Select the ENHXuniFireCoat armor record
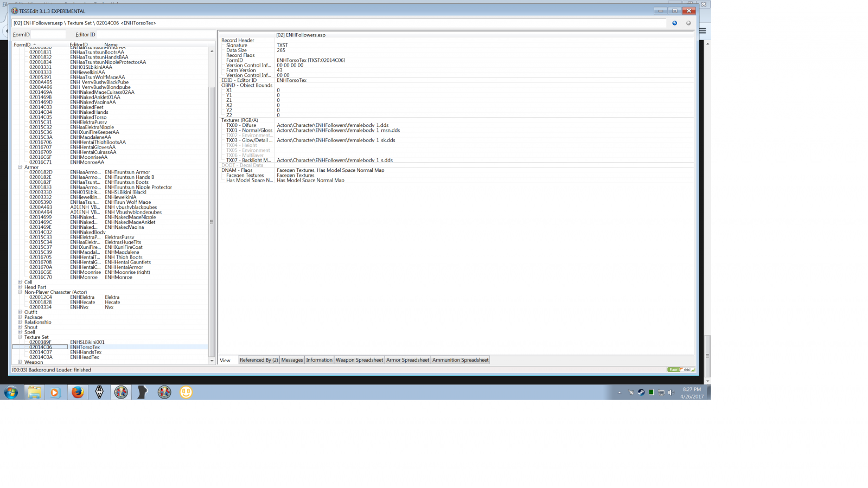868x488 pixels. point(110,247)
